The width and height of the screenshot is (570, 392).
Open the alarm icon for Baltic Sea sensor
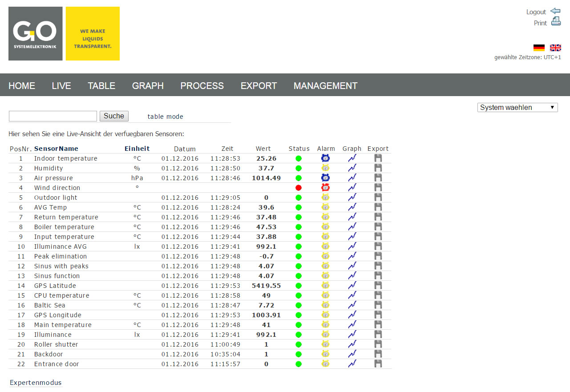click(x=326, y=305)
